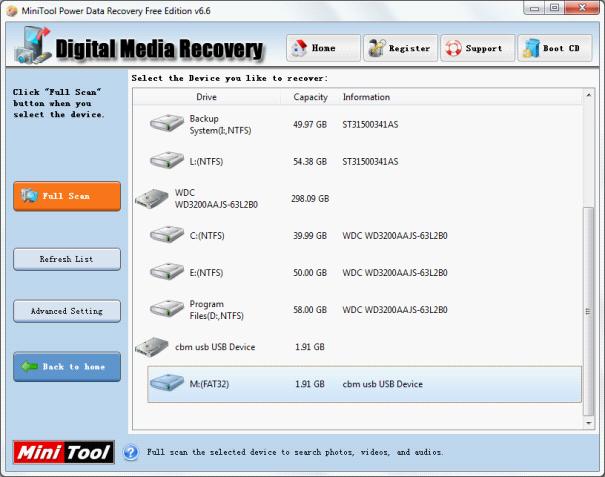605x477 pixels.
Task: Click cbm usb USB Device info in M: row
Action: tap(382, 384)
